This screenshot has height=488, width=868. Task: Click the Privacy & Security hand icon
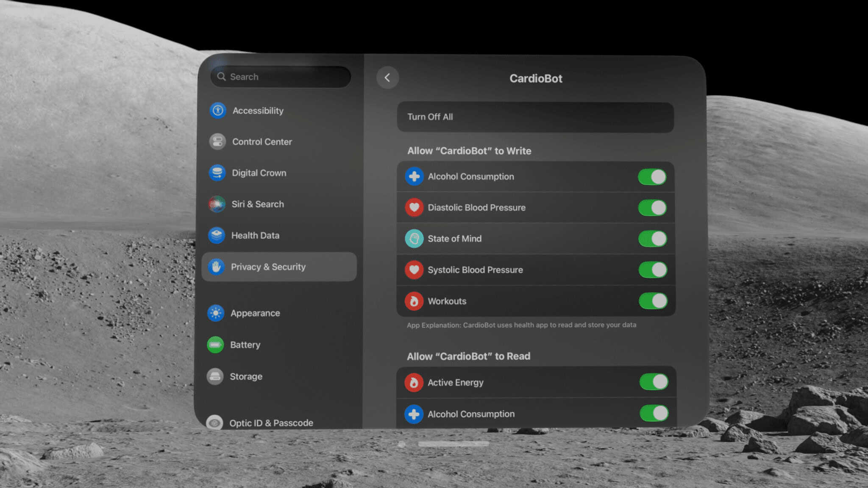216,266
